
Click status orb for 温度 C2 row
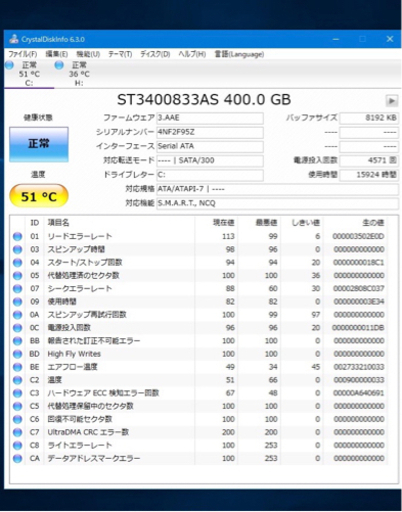click(x=17, y=380)
